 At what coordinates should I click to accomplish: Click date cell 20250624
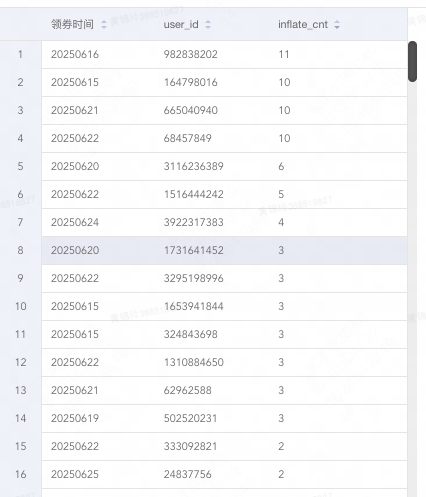tap(75, 222)
